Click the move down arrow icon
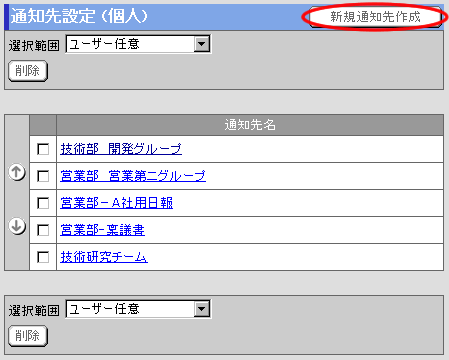Image resolution: width=449 pixels, height=360 pixels. pos(17,226)
